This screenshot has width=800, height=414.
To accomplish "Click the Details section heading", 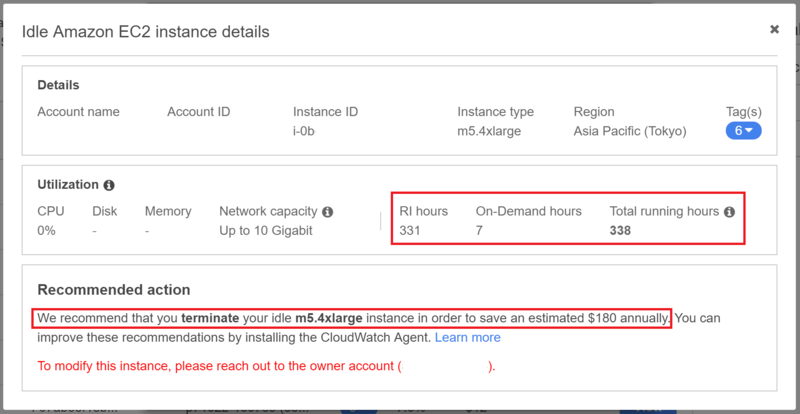I will pos(58,85).
